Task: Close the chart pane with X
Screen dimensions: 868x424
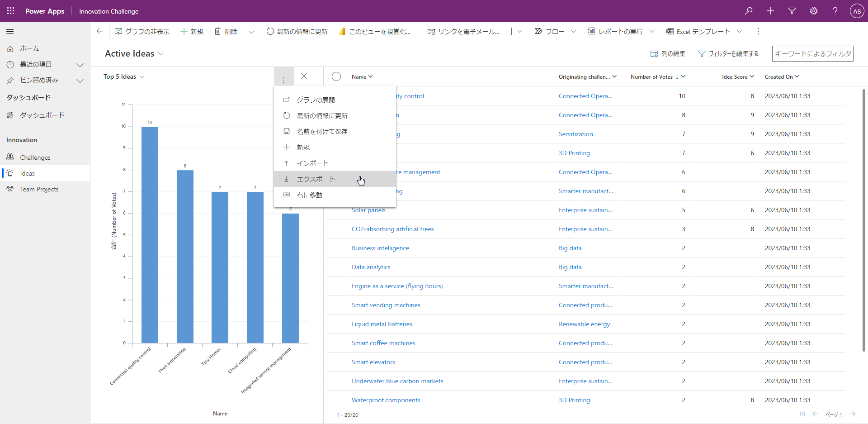Action: tap(304, 76)
